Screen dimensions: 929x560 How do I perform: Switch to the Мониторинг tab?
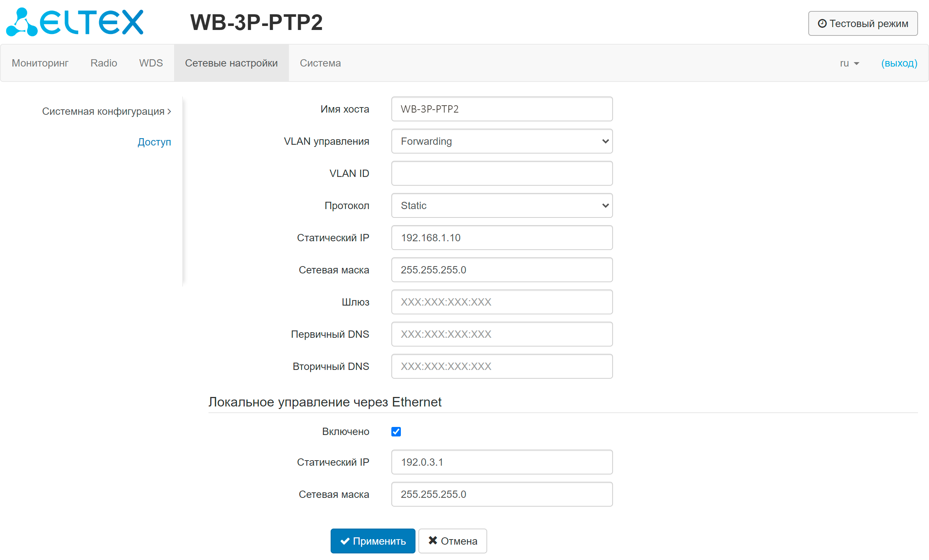[x=40, y=63]
